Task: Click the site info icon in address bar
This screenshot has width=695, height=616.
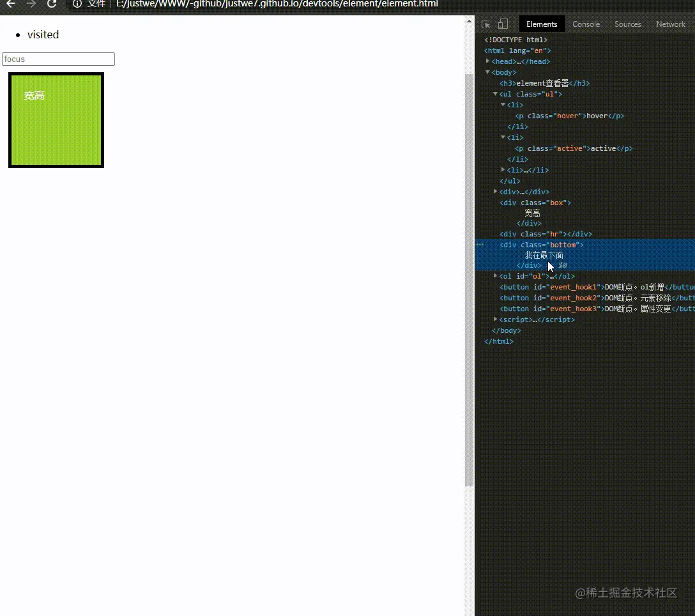Action: pyautogui.click(x=77, y=4)
